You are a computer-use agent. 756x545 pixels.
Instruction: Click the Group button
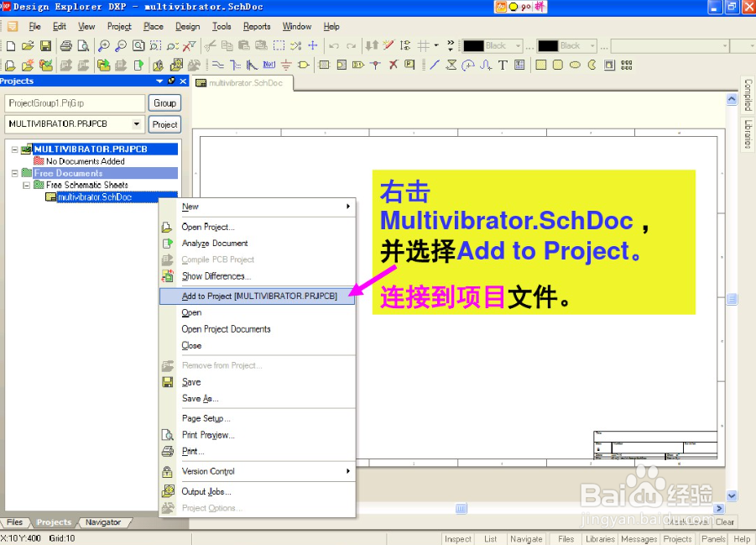coord(165,102)
